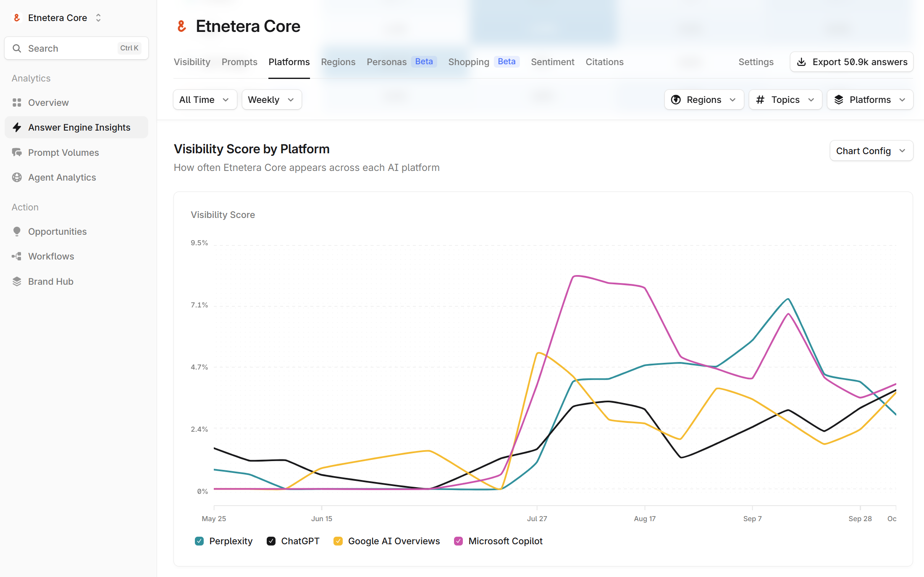The width and height of the screenshot is (924, 577).
Task: Open the Chart Config dropdown
Action: (871, 151)
